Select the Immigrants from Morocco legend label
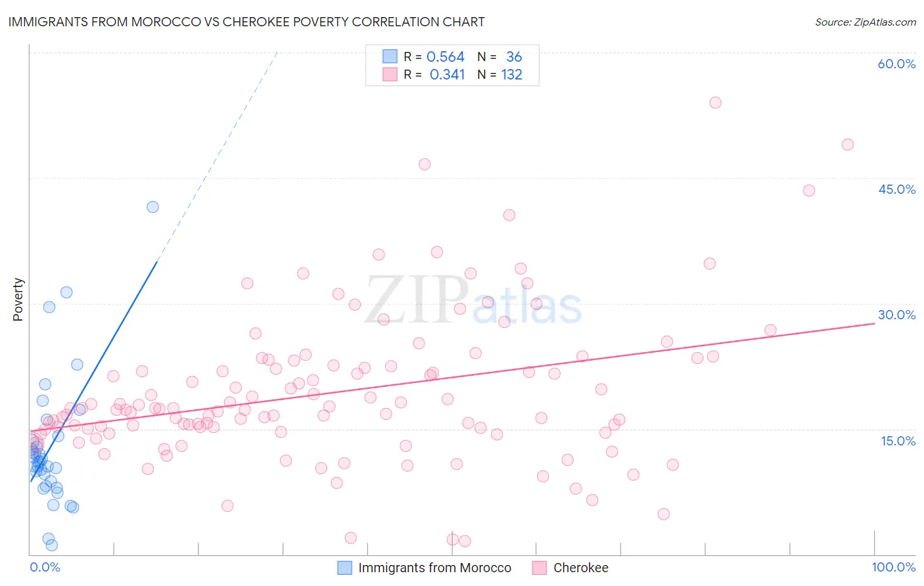The image size is (924, 586). point(434,568)
